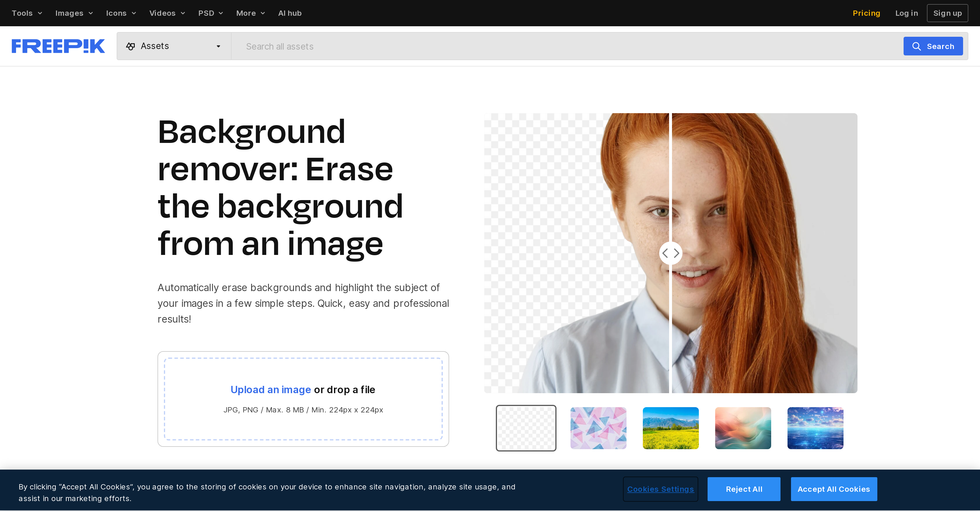Viewport: 980px width, 511px height.
Task: Click the before/after comparison slider handle
Action: coord(670,253)
